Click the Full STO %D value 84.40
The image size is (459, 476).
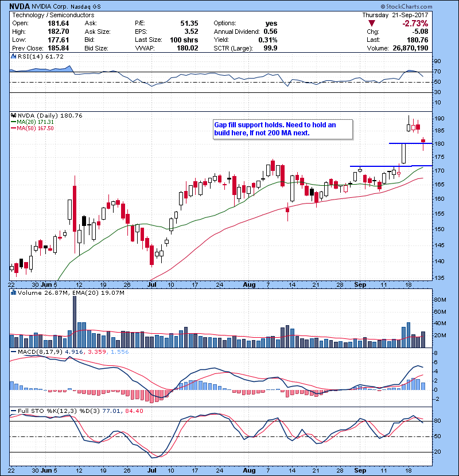coord(134,411)
